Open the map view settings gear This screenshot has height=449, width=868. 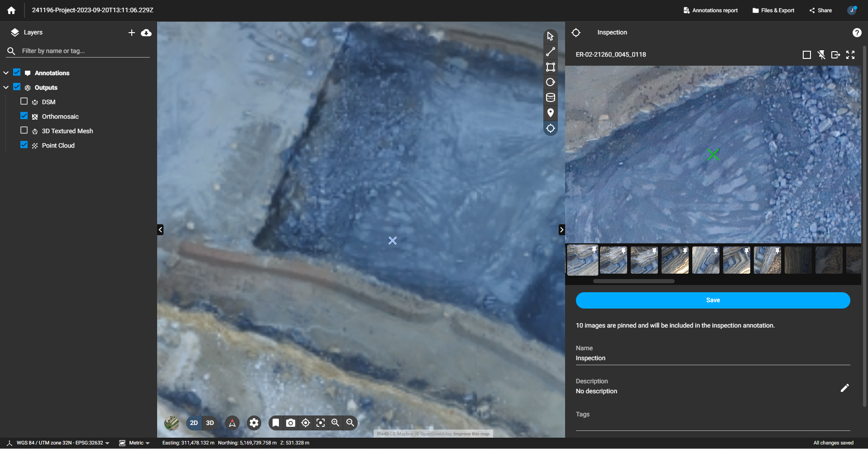point(254,422)
